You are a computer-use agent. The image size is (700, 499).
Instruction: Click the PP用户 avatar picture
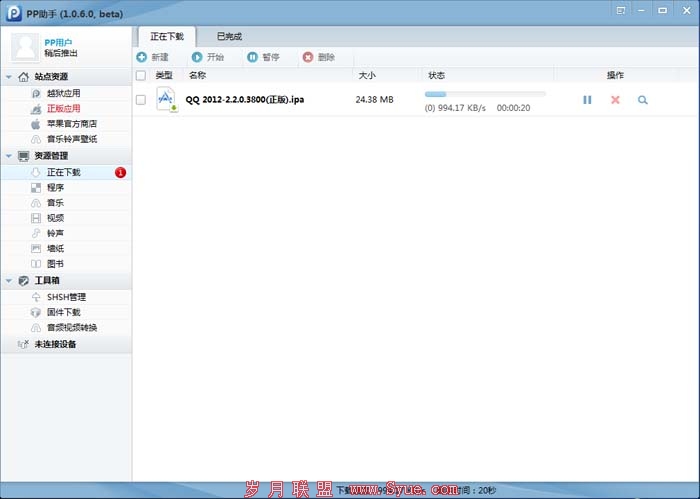tap(25, 47)
